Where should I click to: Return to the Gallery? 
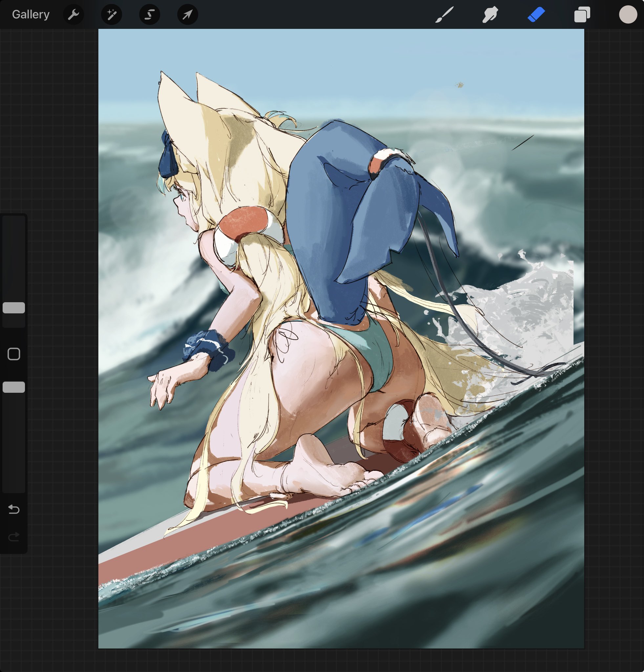[31, 14]
